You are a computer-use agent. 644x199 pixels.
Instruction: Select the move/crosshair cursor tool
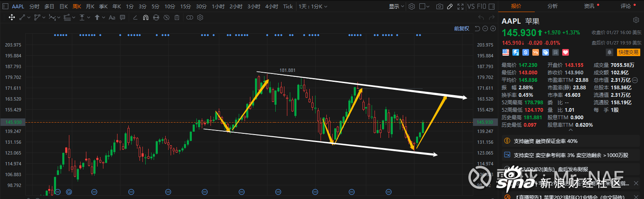tap(12, 17)
